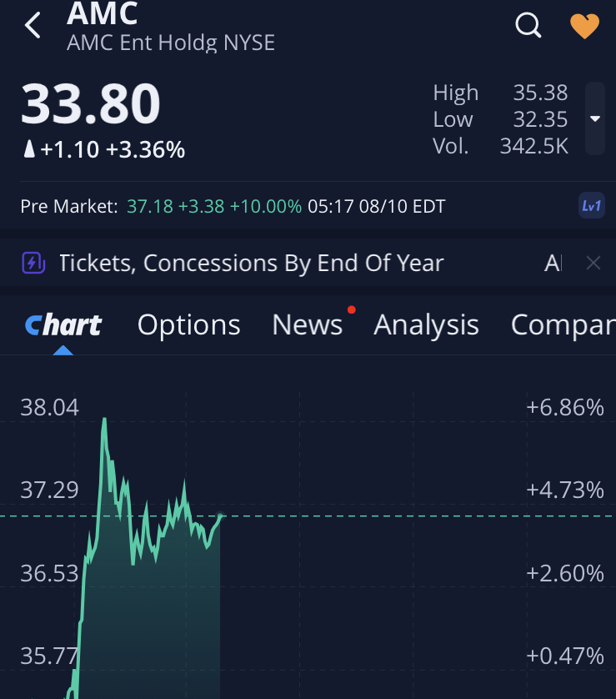The height and width of the screenshot is (699, 616).
Task: Open the Tickets, Concessions headline
Action: pos(252,264)
